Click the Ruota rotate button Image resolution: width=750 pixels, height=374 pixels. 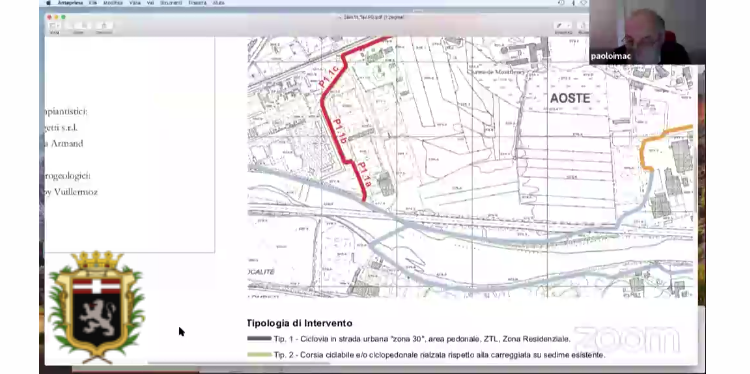[583, 25]
